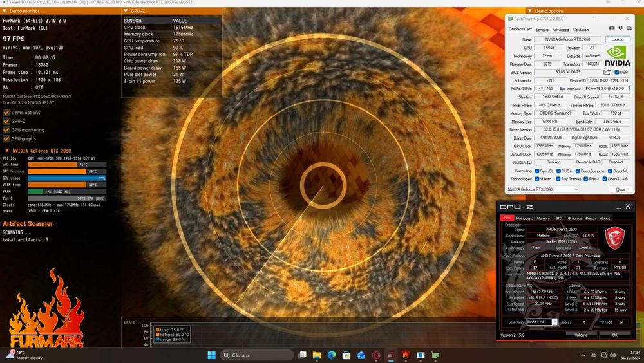Open the Outlook mail taskbar icon
Viewport: 644px width, 363px height.
click(x=361, y=355)
